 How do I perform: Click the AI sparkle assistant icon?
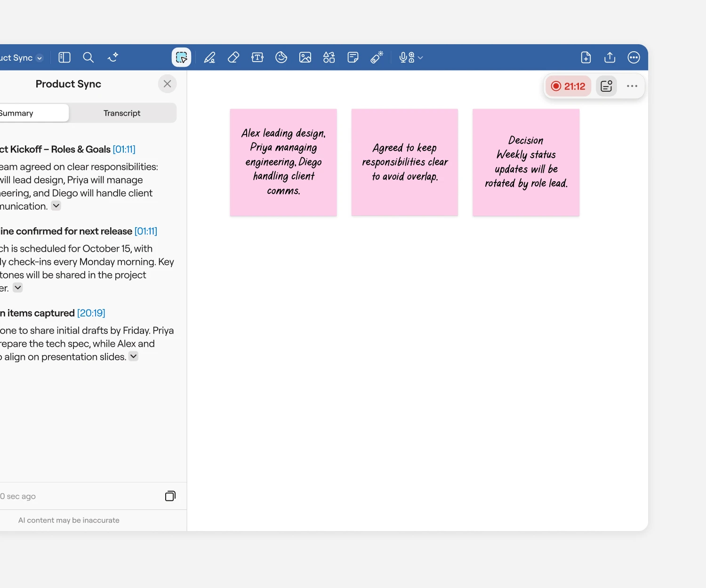(113, 57)
